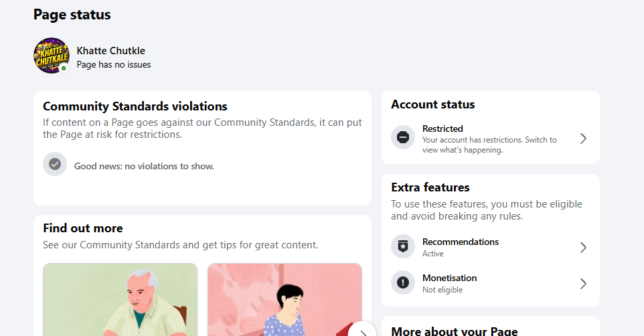Open the elderly man illustration card
The height and width of the screenshot is (336, 644).
pos(120,300)
